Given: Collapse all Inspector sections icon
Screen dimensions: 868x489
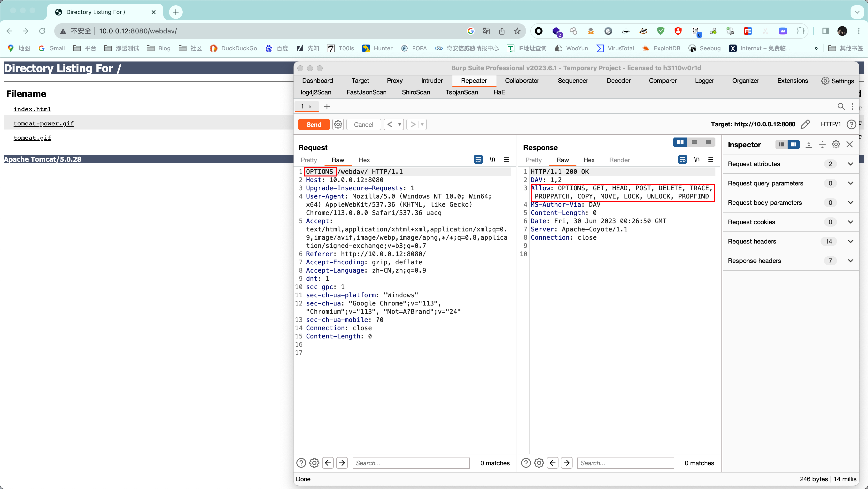Looking at the screenshot, I should [822, 145].
